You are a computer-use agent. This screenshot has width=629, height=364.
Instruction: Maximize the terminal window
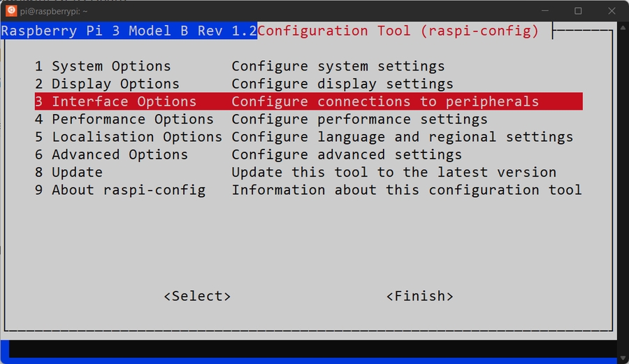click(x=578, y=10)
